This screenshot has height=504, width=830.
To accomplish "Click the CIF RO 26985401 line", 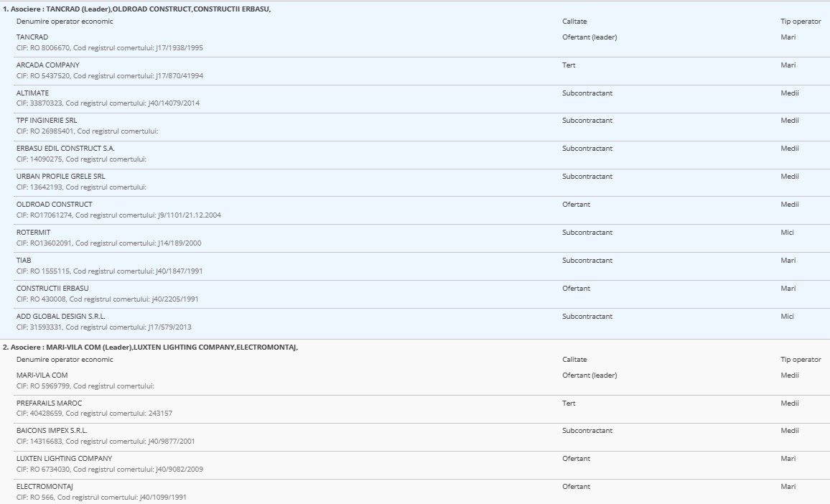I will 88,132.
